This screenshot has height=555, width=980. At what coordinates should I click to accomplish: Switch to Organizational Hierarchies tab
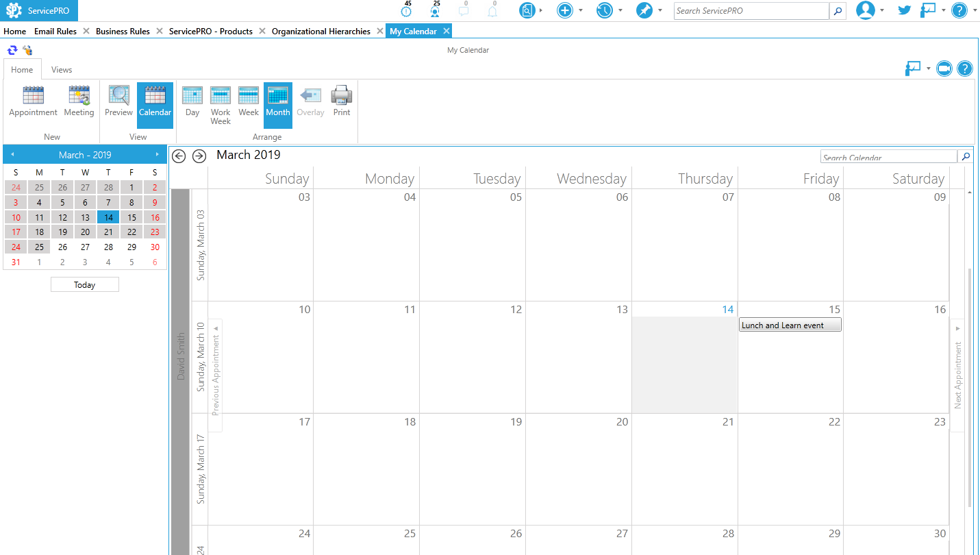[x=321, y=31]
